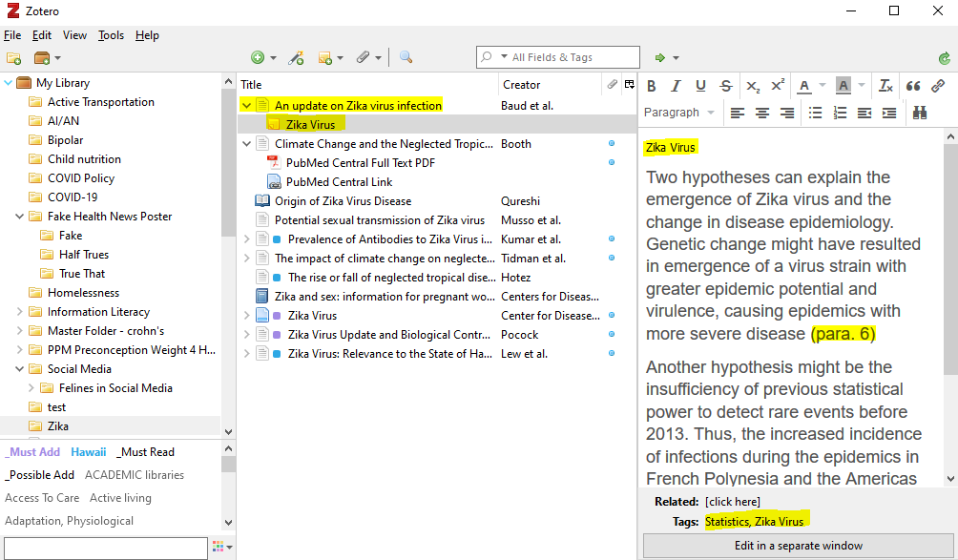The height and width of the screenshot is (560, 958).
Task: Apply highlight color with A button
Action: [x=843, y=86]
